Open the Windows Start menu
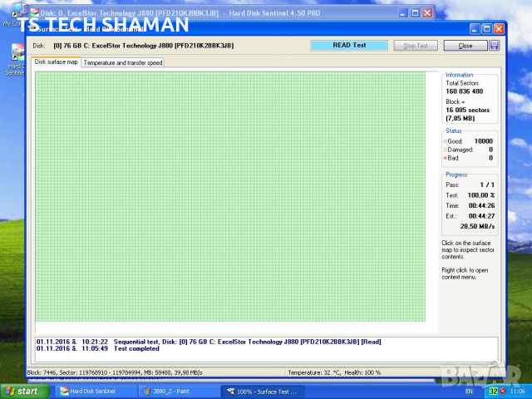Viewport: 532px width, 399px height. [22, 391]
